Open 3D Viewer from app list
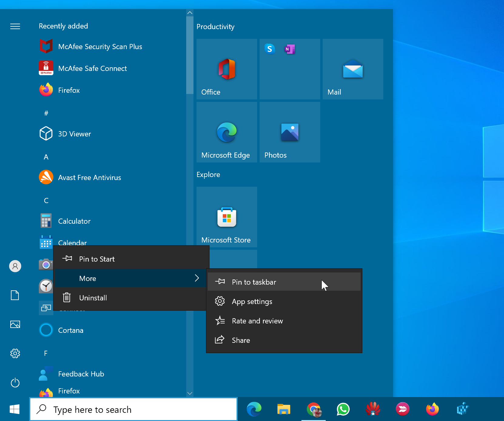This screenshot has height=421, width=504. [x=74, y=134]
